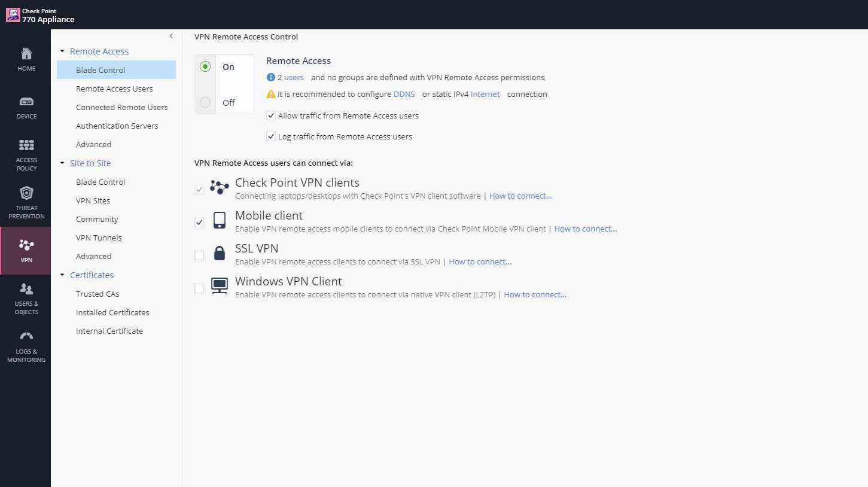Uncheck the Mobile client checkbox
Screen dimensions: 868x487
(199, 223)
